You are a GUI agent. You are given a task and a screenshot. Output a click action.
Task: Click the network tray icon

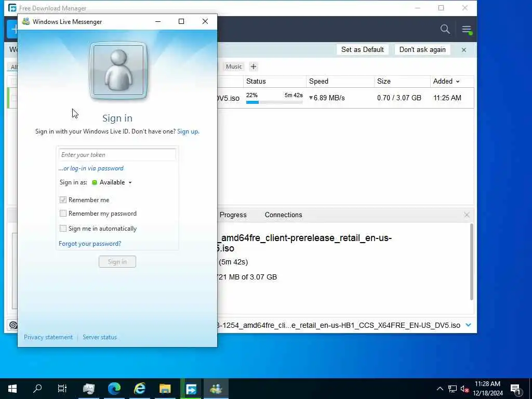[453, 389]
